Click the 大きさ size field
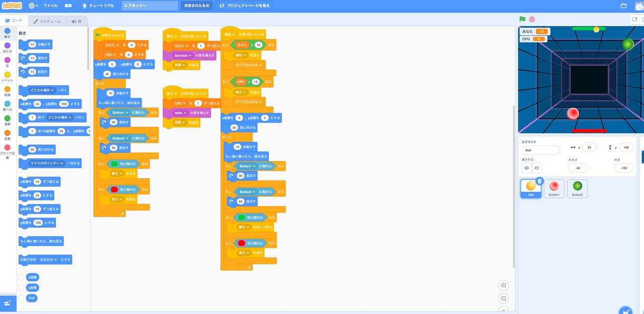The height and width of the screenshot is (314, 644). pyautogui.click(x=578, y=168)
